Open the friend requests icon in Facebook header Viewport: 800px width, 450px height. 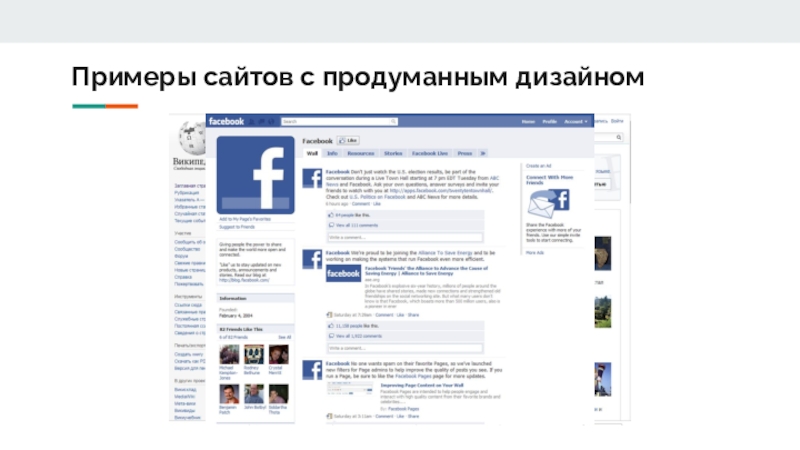pos(252,122)
